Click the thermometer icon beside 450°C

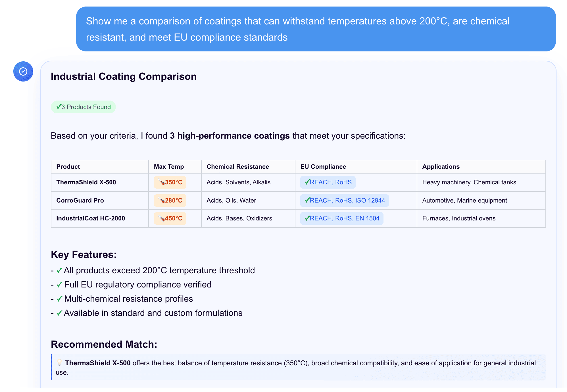tap(161, 218)
